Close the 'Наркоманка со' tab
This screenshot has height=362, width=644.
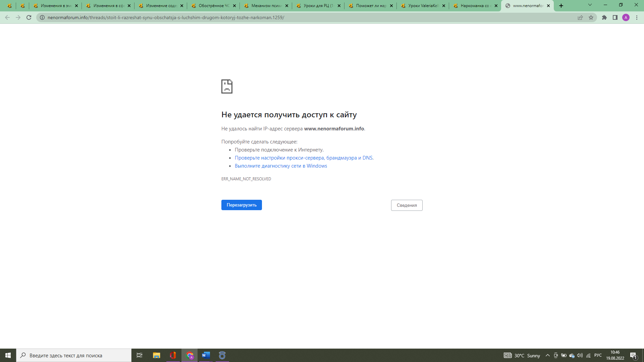coord(496,6)
